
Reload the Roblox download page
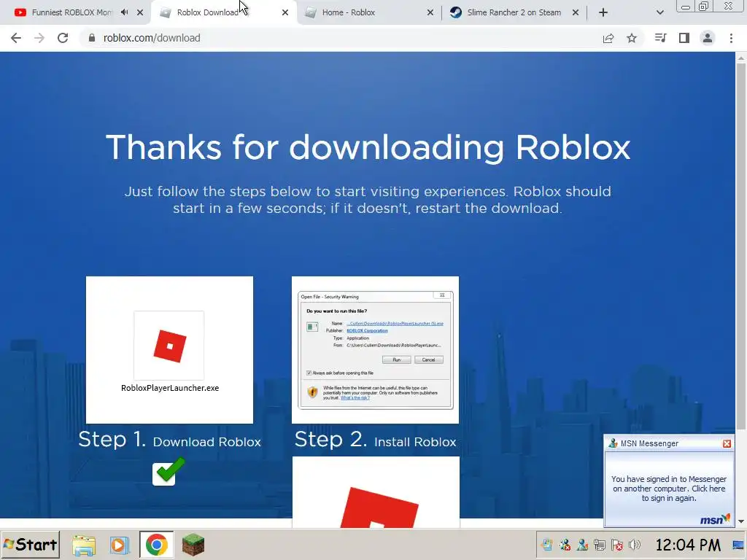pos(63,38)
